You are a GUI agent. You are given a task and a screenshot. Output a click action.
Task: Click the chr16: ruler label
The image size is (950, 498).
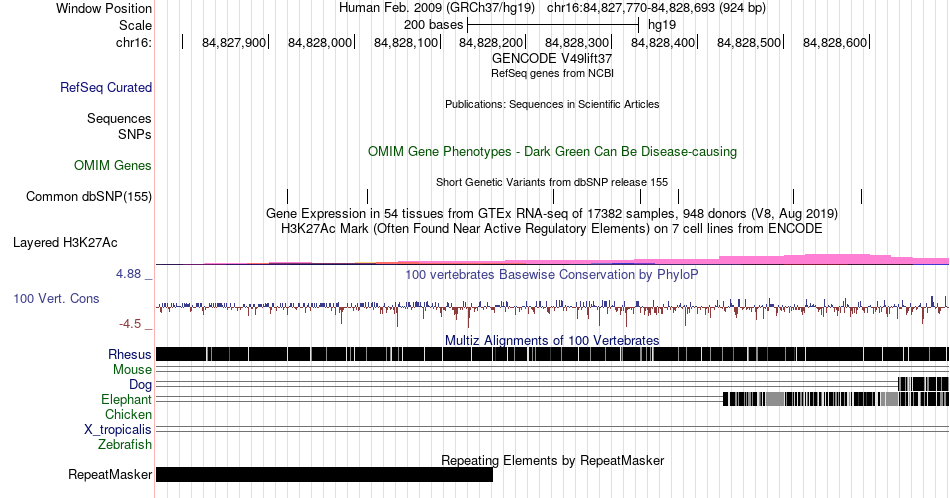pyautogui.click(x=134, y=42)
